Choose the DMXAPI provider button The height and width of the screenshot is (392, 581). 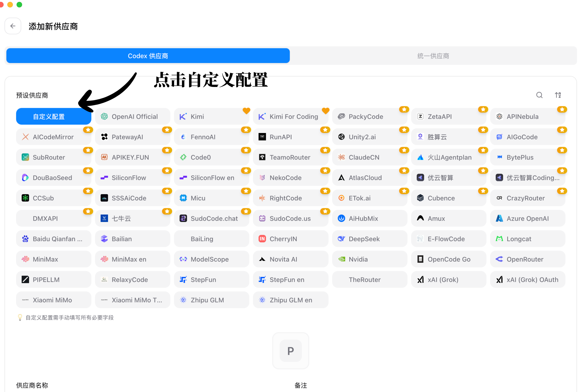[54, 219]
